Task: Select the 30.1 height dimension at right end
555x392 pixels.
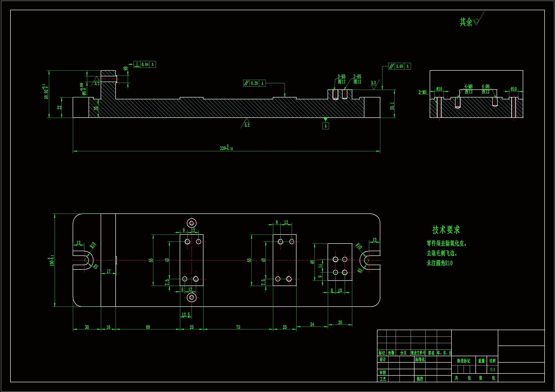Action: pyautogui.click(x=392, y=106)
